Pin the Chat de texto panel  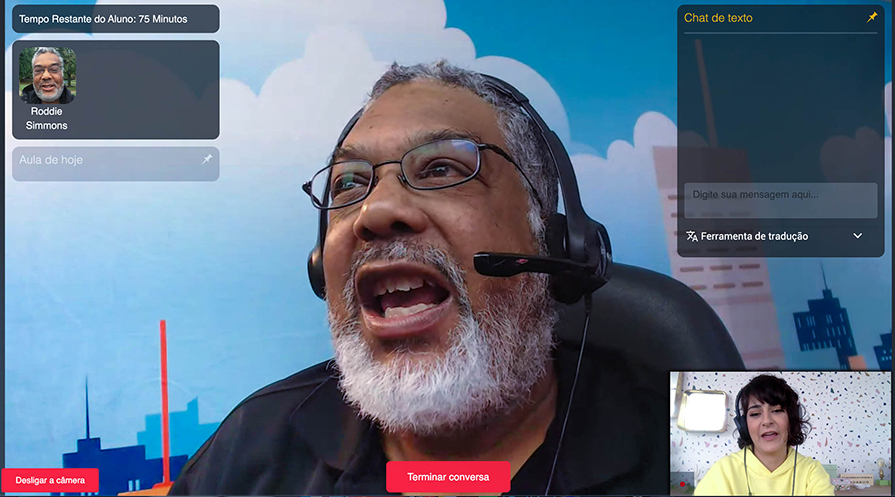872,18
